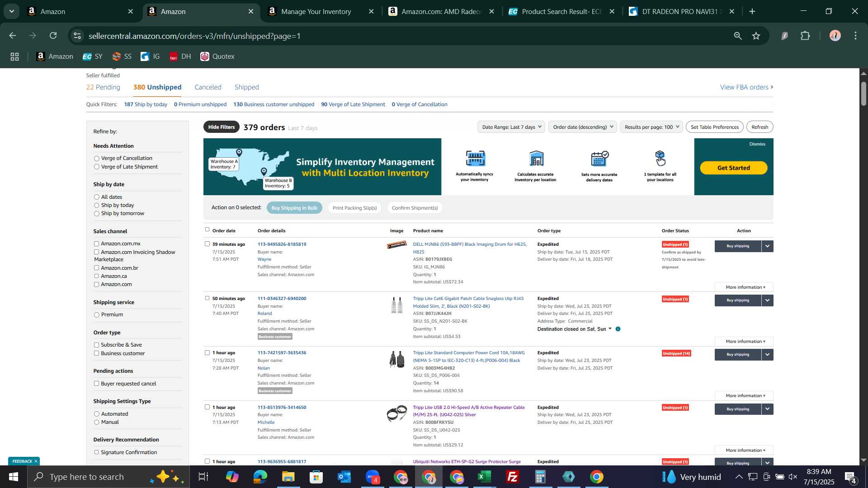Open new browser tab with plus icon
The height and width of the screenshot is (488, 868).
[752, 11]
